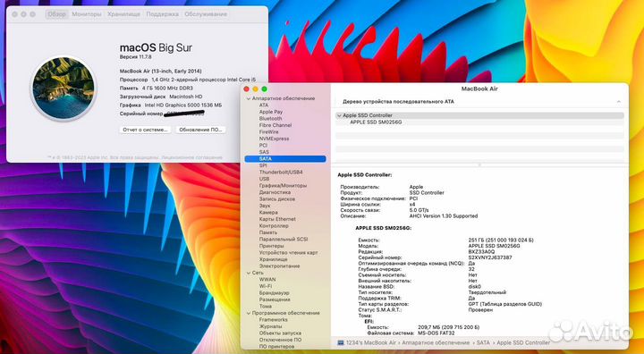Click the macOS Big Sur artwork icon
The width and height of the screenshot is (644, 354).
pyautogui.click(x=64, y=88)
